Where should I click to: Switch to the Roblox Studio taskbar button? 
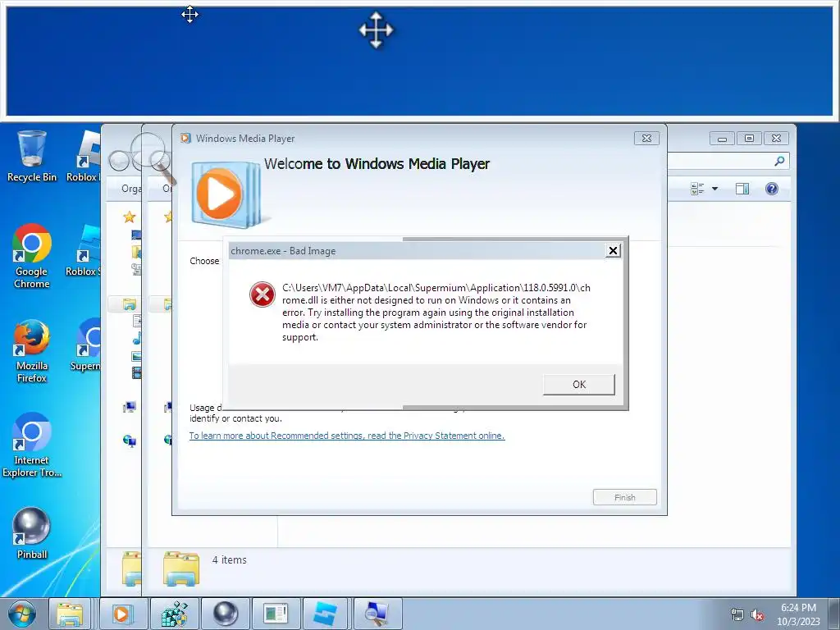click(326, 614)
